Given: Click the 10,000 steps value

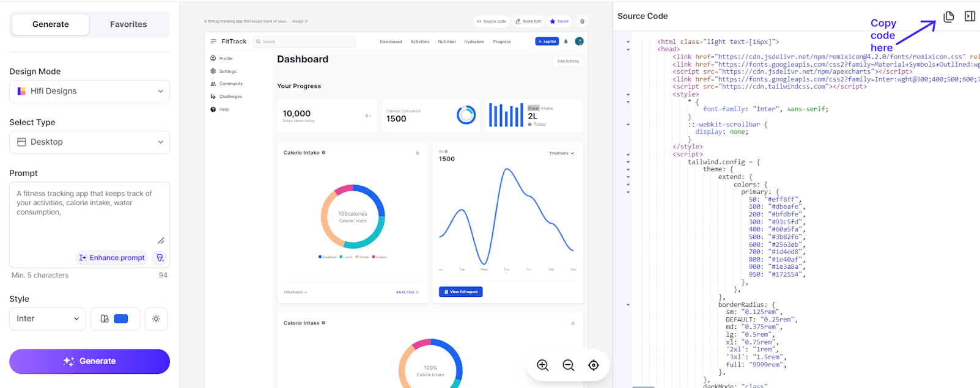Looking at the screenshot, I should click(x=297, y=114).
